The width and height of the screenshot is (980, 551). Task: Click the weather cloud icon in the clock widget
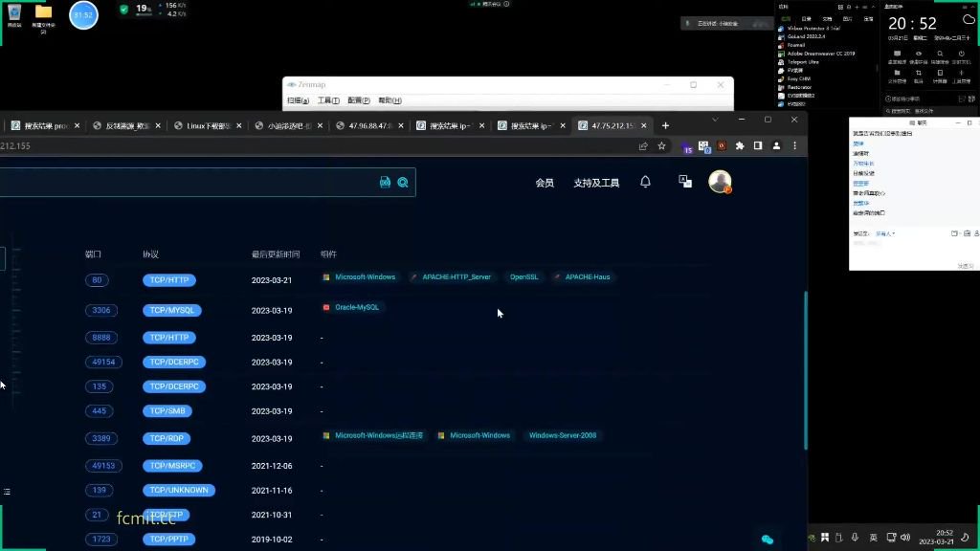[x=969, y=19]
